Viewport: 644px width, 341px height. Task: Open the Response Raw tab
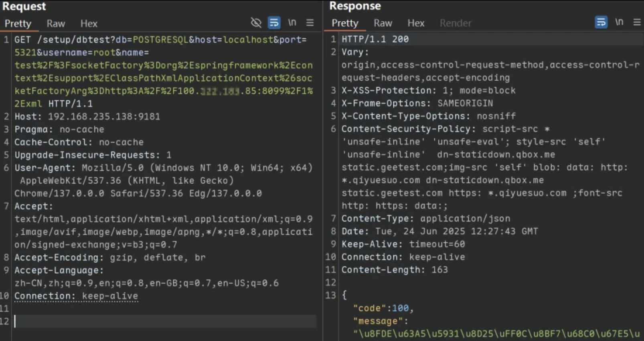tap(383, 23)
